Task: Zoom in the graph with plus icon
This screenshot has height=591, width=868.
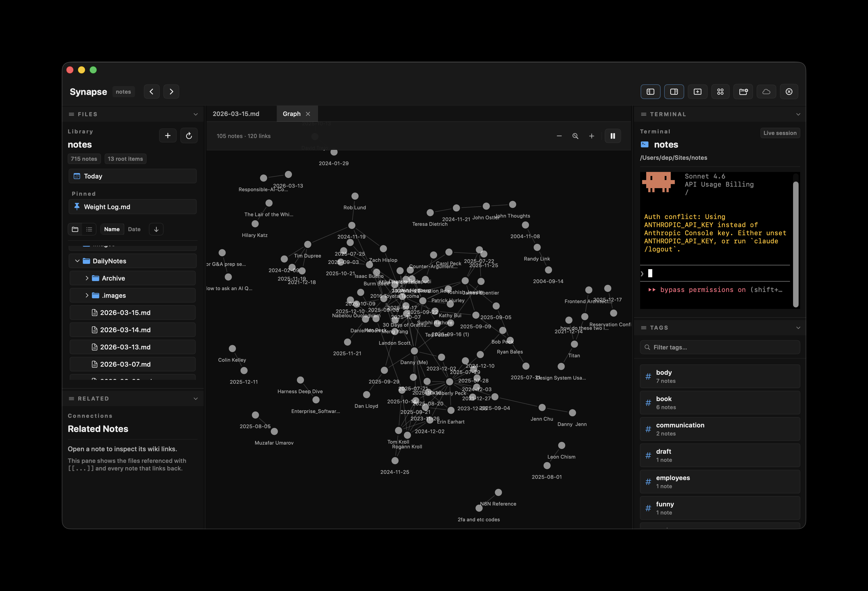Action: coord(591,136)
